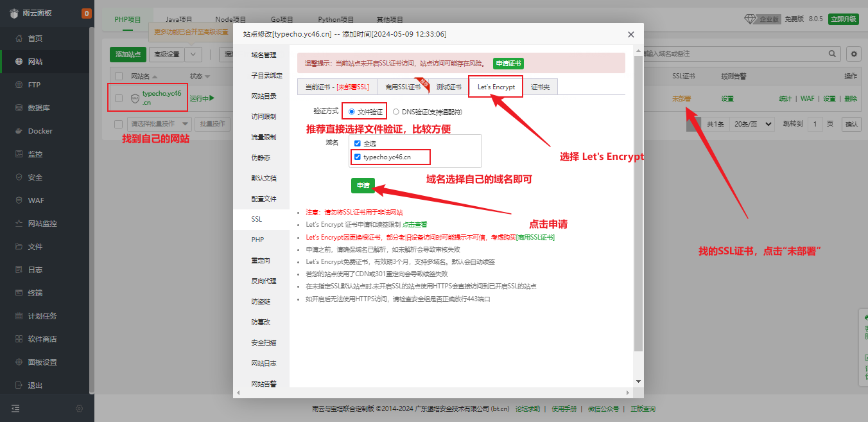
Task: Click the 跳转到 page number input field
Action: [816, 124]
